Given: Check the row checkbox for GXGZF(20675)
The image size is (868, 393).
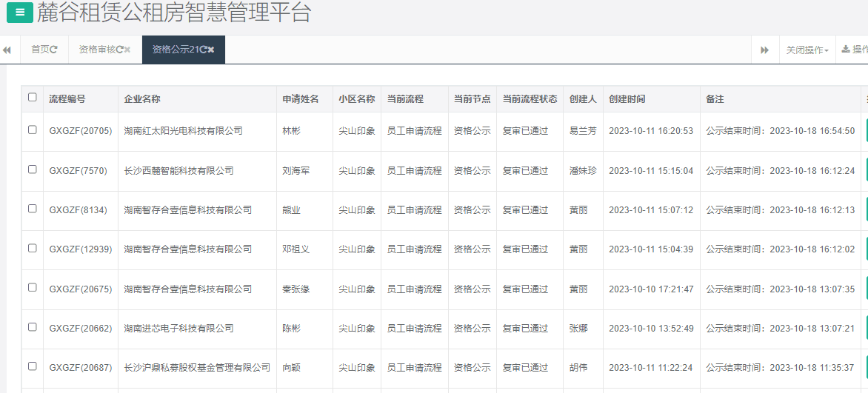Looking at the screenshot, I should click(x=32, y=287).
